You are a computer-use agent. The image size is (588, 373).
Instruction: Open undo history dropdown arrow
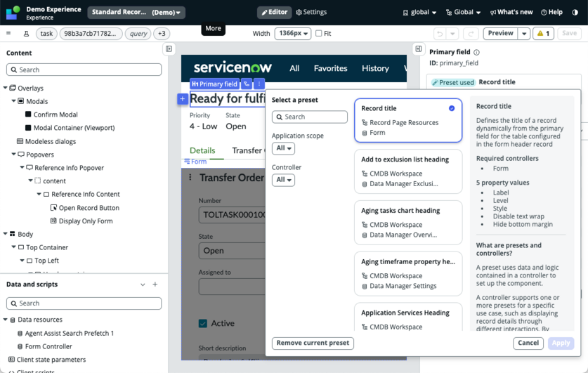click(452, 34)
